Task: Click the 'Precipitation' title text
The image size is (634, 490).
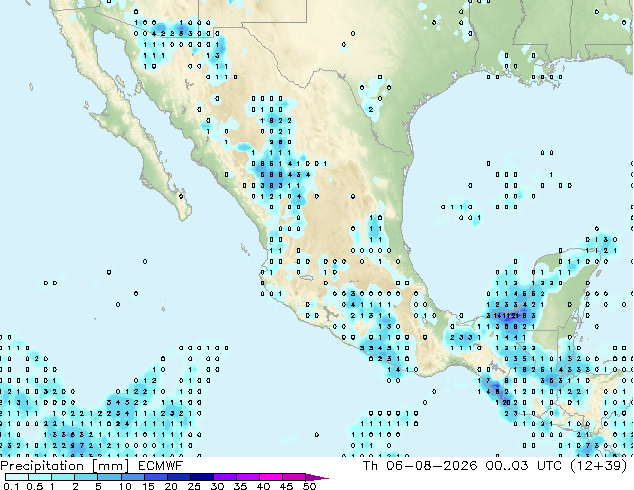Action: click(42, 466)
